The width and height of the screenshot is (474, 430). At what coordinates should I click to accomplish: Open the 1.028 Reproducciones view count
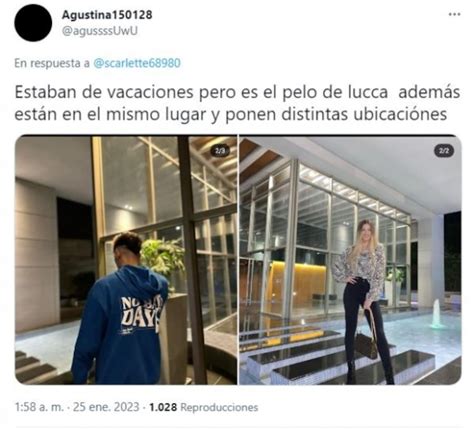pyautogui.click(x=204, y=407)
